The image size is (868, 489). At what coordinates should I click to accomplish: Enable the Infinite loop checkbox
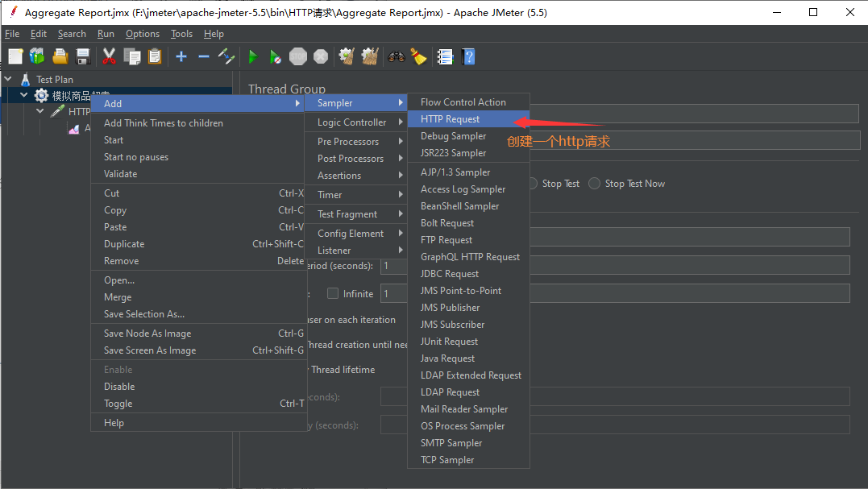tap(333, 293)
